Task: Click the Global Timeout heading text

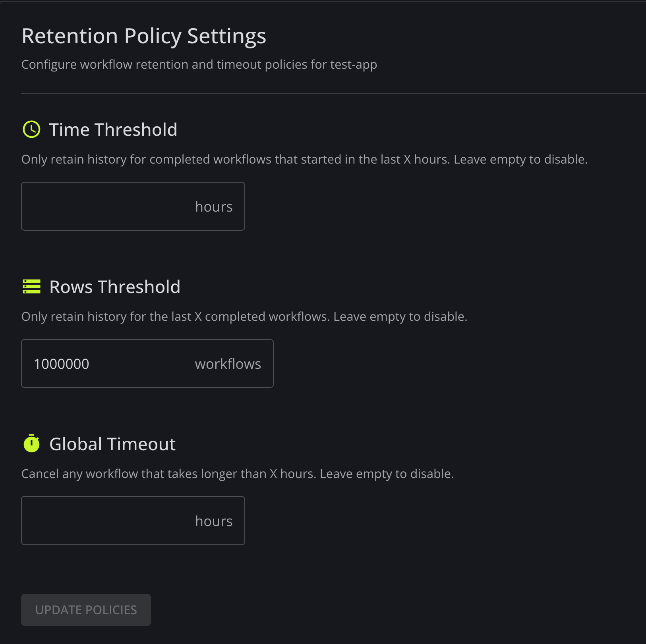Action: click(112, 444)
